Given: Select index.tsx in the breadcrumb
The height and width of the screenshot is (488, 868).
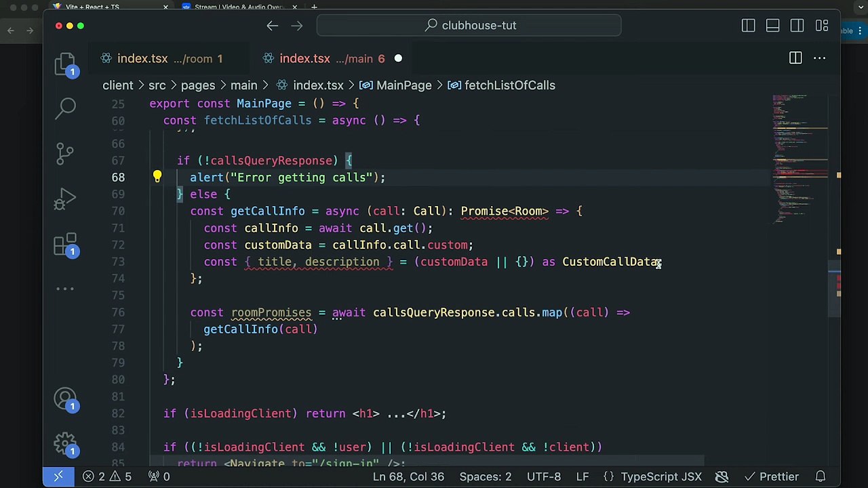Looking at the screenshot, I should tap(310, 85).
